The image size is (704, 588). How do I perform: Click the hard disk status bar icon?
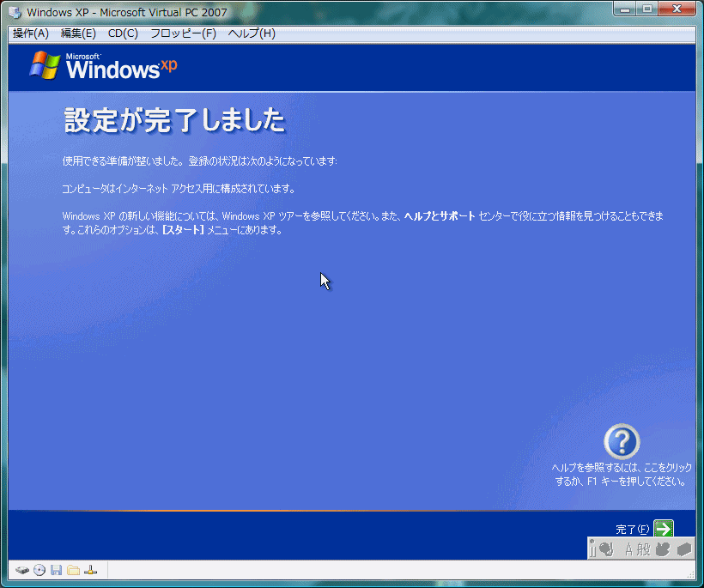click(22, 570)
